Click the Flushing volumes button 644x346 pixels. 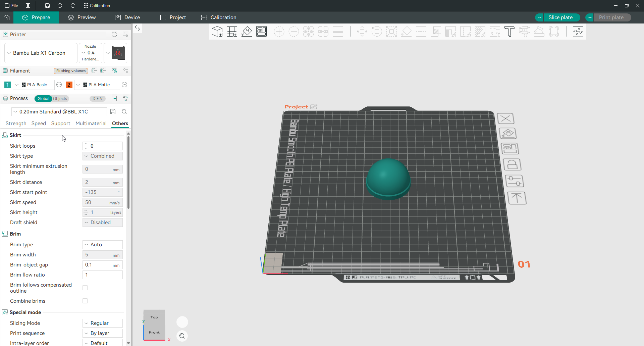click(x=71, y=71)
